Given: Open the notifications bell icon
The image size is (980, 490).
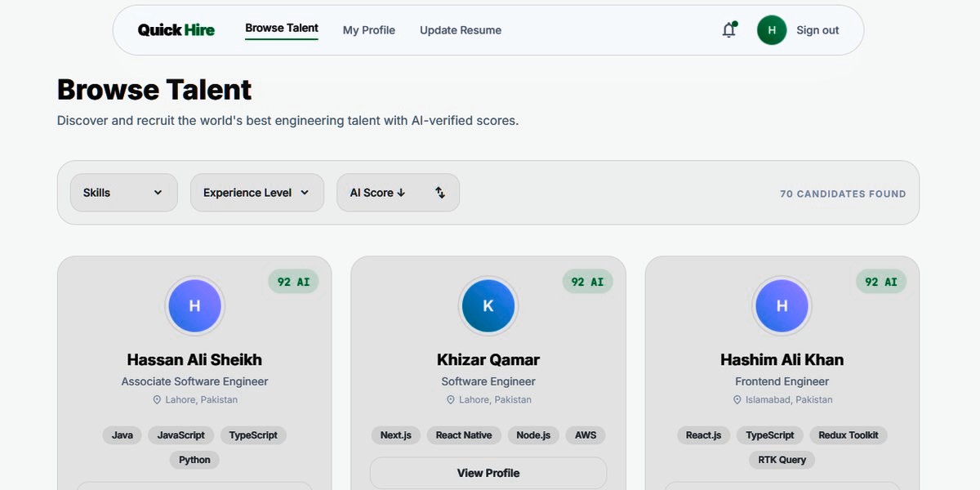Looking at the screenshot, I should [x=729, y=30].
